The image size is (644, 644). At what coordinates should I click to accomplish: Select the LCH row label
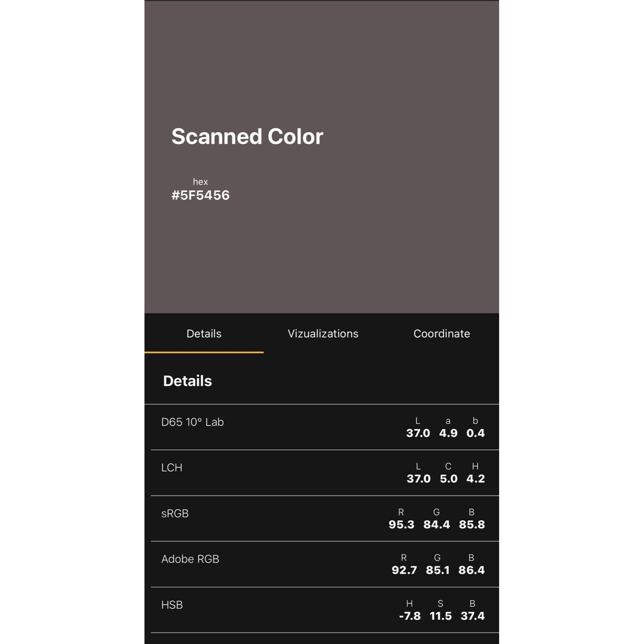[x=172, y=468]
